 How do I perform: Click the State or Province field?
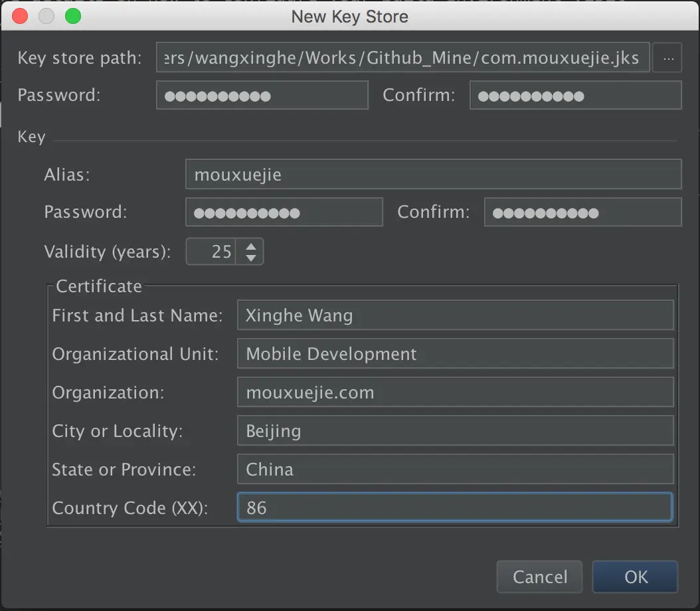[455, 470]
